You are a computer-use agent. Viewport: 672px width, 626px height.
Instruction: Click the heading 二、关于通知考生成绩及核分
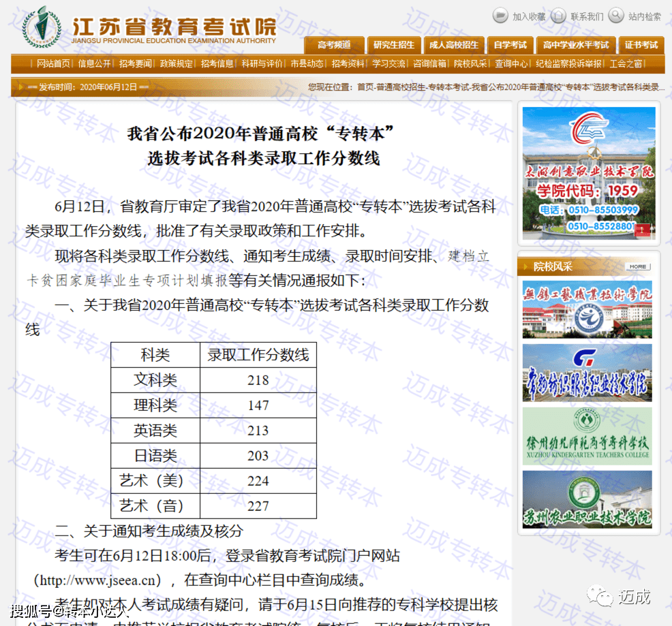tap(149, 531)
